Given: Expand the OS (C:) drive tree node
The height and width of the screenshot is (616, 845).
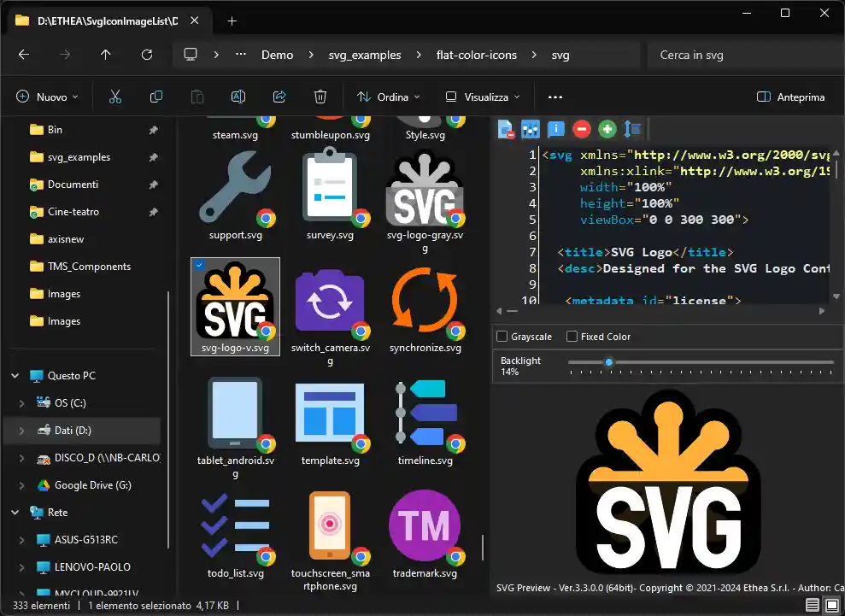Looking at the screenshot, I should tap(22, 403).
